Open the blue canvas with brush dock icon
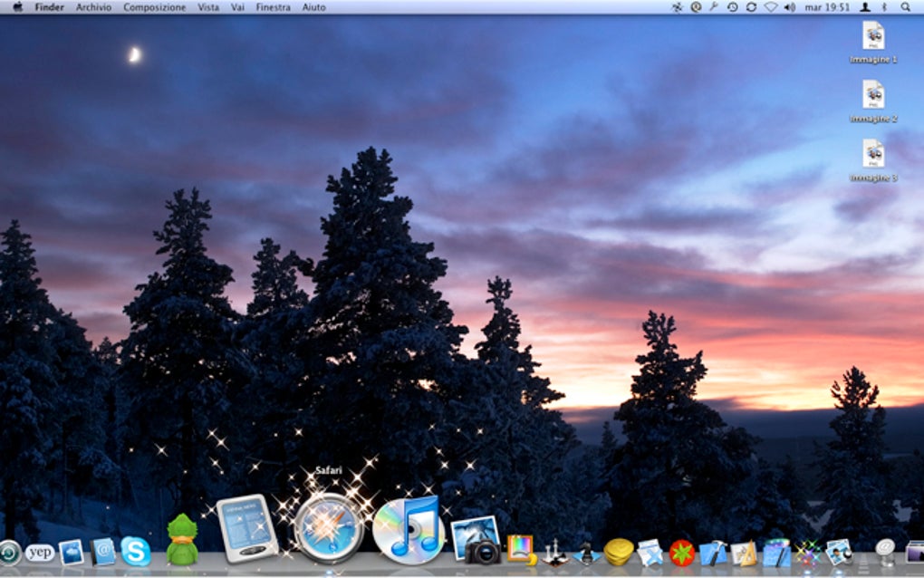Image resolution: width=924 pixels, height=578 pixels. point(776,553)
